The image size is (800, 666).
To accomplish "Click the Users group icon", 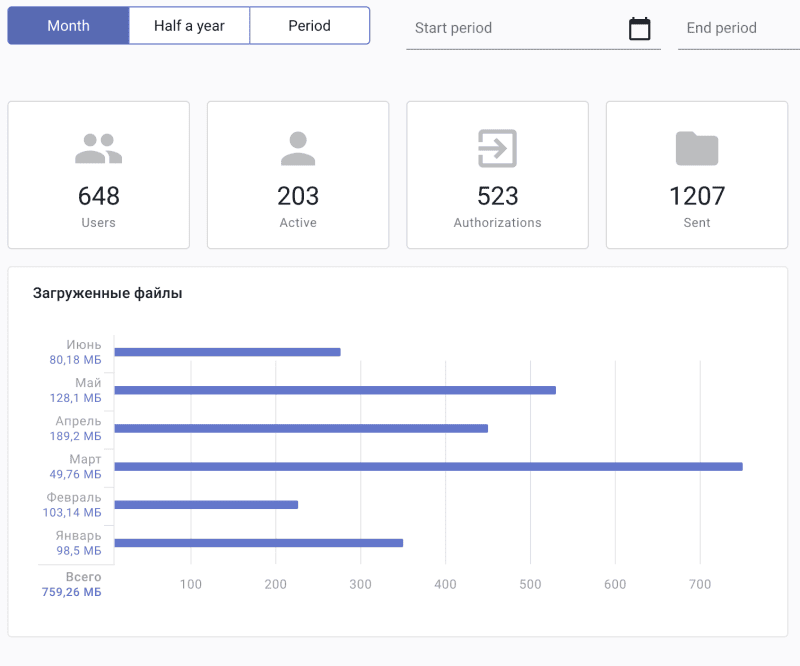I will 98,149.
